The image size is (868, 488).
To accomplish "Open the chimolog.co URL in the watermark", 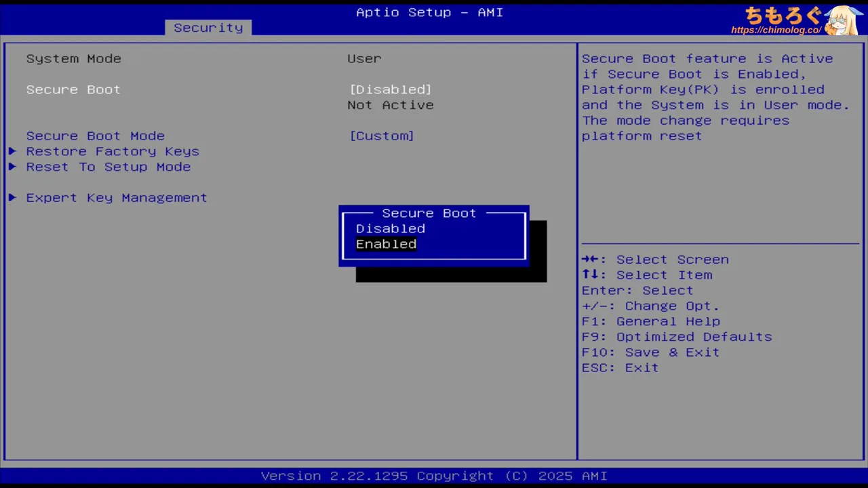I will click(776, 30).
